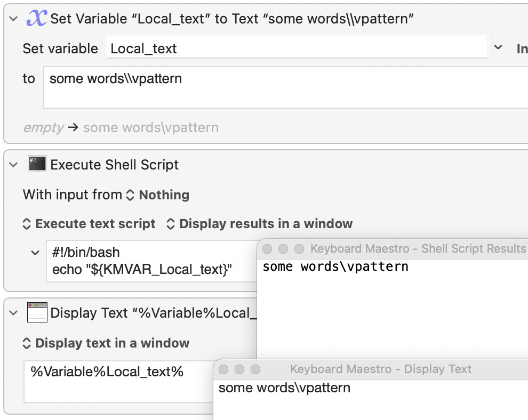This screenshot has width=528, height=420.
Task: Click the 'empty → some words\vpattern' preview text
Action: click(x=121, y=127)
